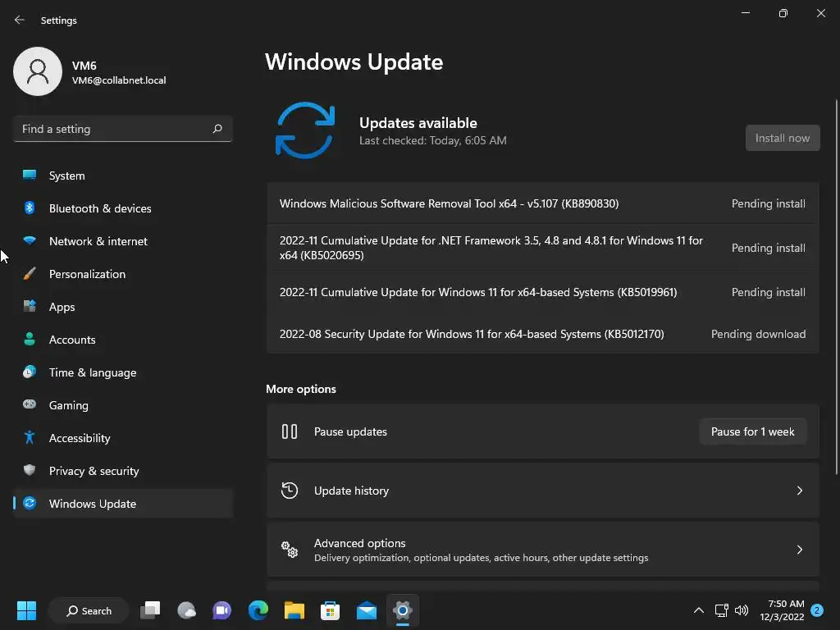Screen dimensions: 840x630
Task: Expand Update history with its chevron
Action: 799,491
